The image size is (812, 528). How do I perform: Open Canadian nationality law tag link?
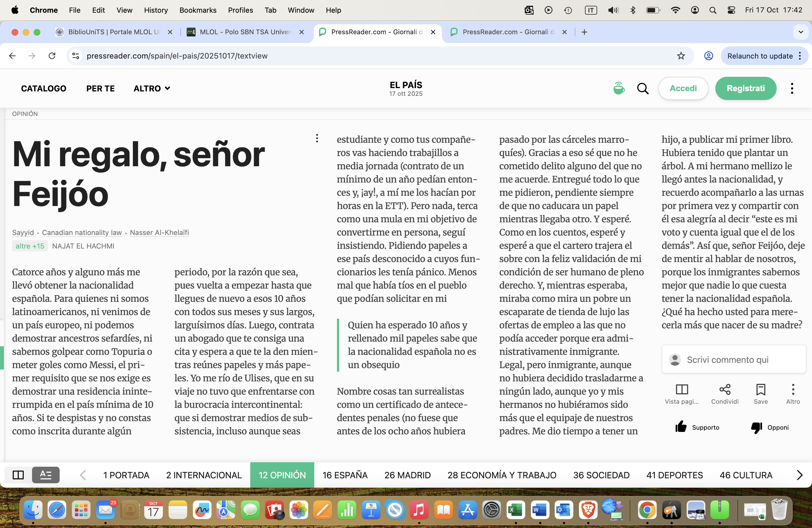tap(81, 233)
